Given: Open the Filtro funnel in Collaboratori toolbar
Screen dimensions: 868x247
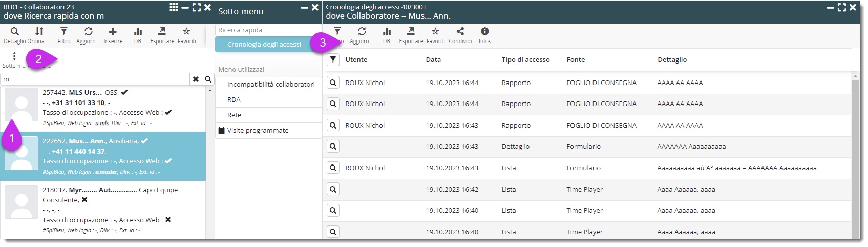Looking at the screenshot, I should [x=63, y=32].
